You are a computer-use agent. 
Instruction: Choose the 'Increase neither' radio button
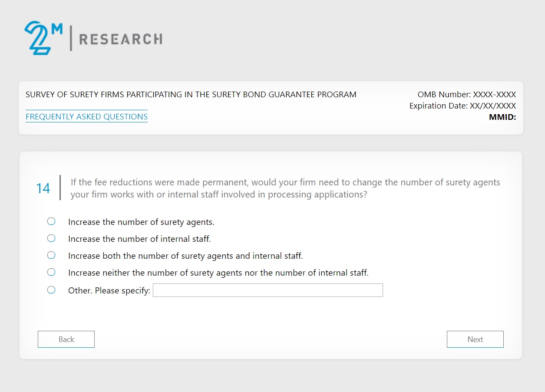click(x=51, y=273)
